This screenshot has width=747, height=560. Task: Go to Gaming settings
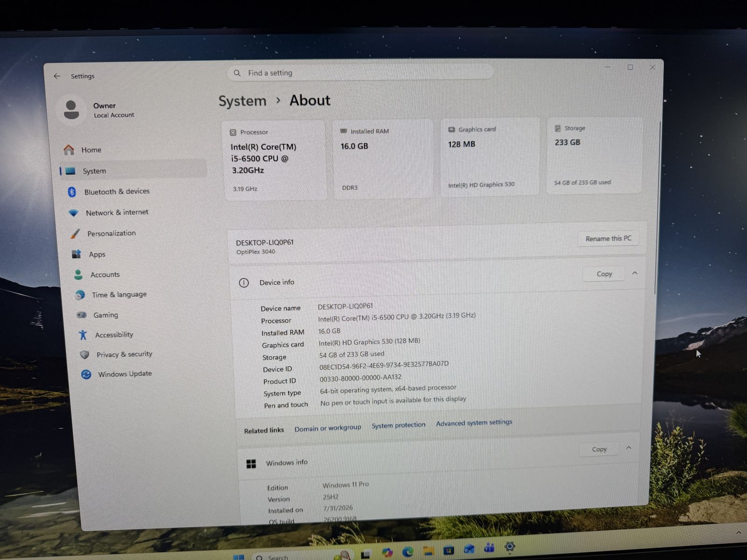pyautogui.click(x=144, y=315)
